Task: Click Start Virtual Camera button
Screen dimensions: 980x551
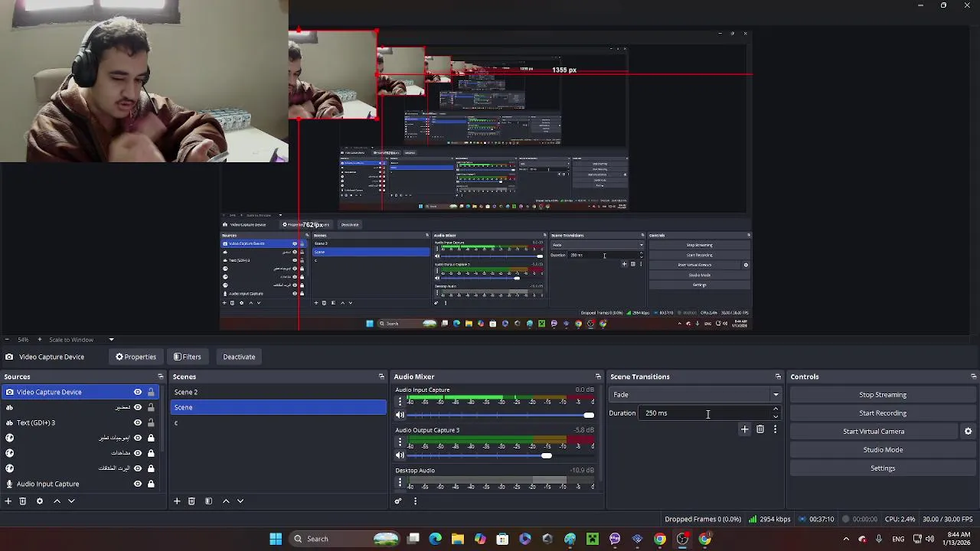Action: [874, 432]
